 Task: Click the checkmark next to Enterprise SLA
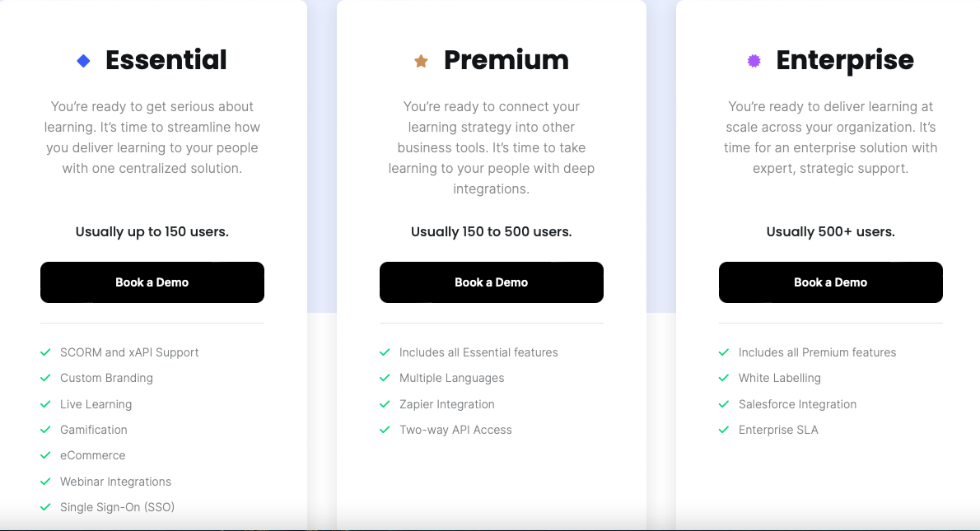pos(724,430)
